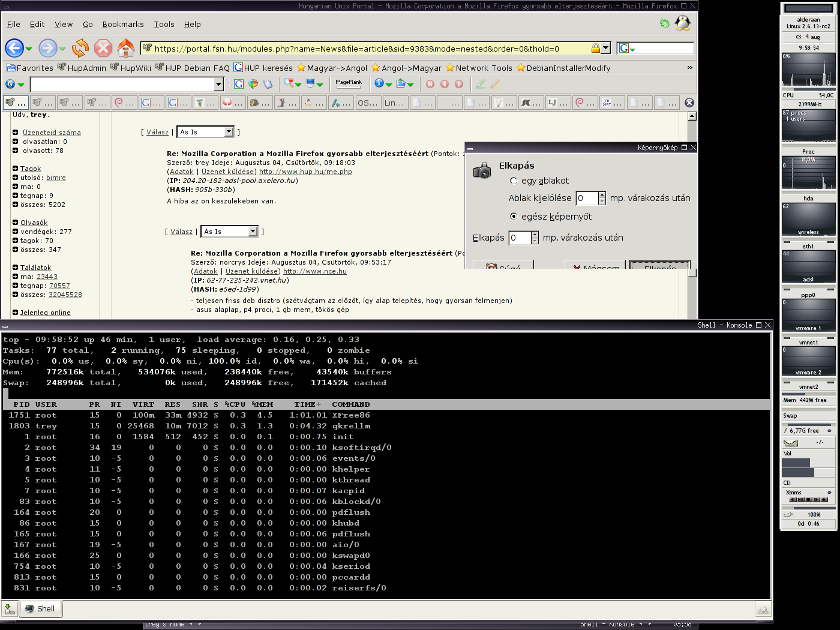Click the gkrellm CPU usage chart
This screenshot has height=630, width=840.
pos(808,70)
